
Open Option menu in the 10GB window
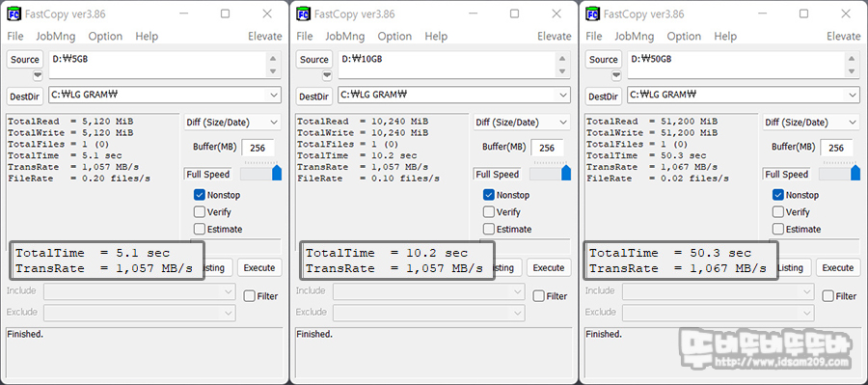coord(394,36)
